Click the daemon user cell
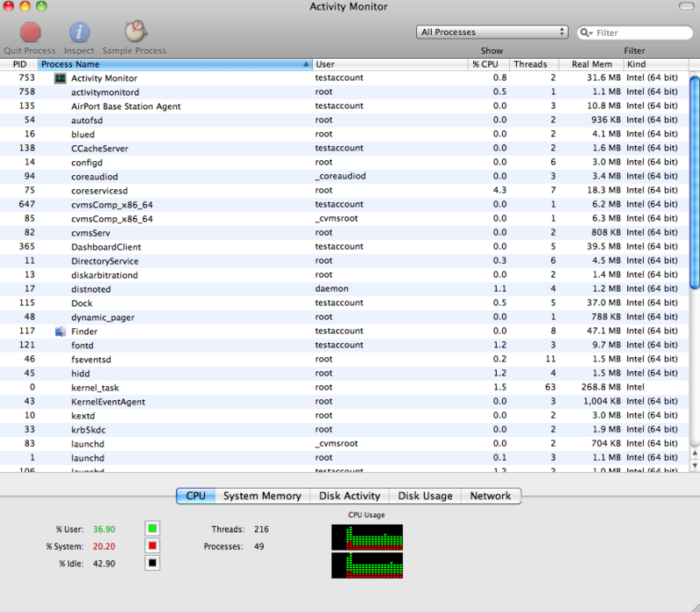The image size is (700, 612). 332,289
